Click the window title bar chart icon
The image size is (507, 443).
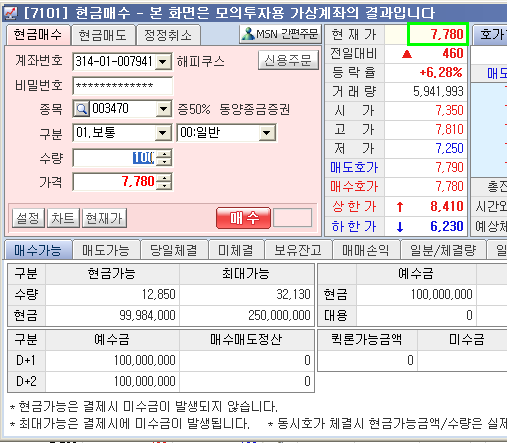point(10,13)
